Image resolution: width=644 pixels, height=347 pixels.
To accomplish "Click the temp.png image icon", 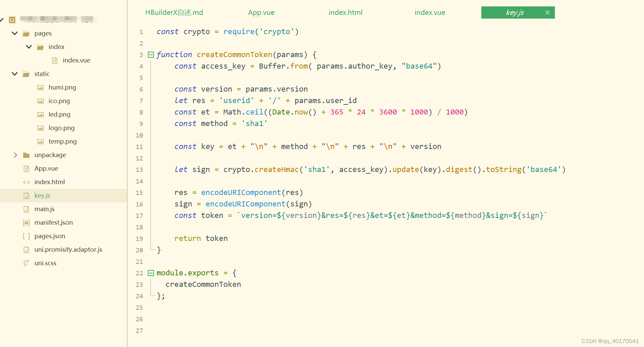I will pos(41,142).
